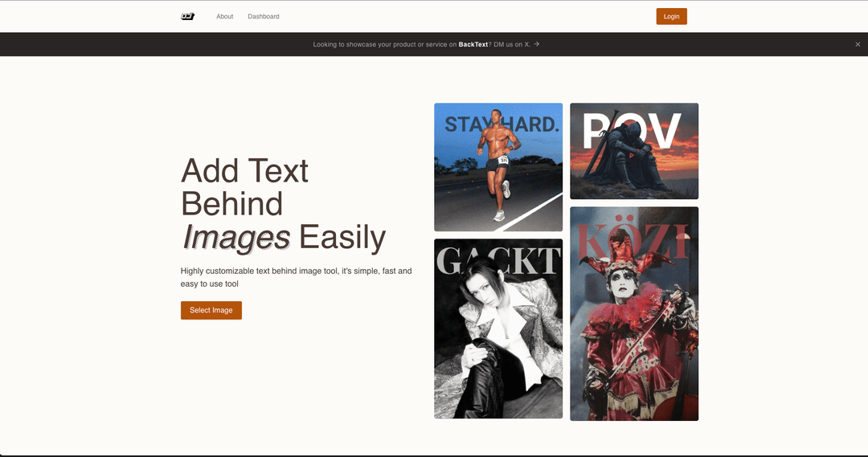Image resolution: width=868 pixels, height=457 pixels.
Task: Click the runner's race bib number
Action: click(504, 160)
